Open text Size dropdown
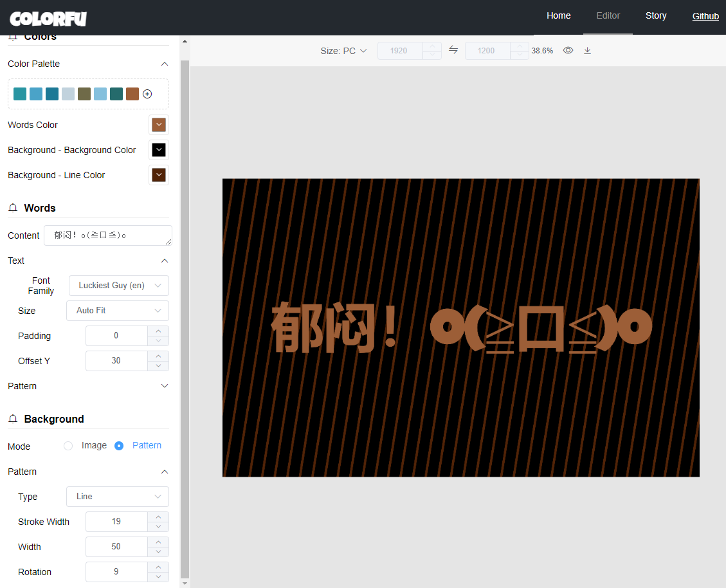 tap(118, 311)
